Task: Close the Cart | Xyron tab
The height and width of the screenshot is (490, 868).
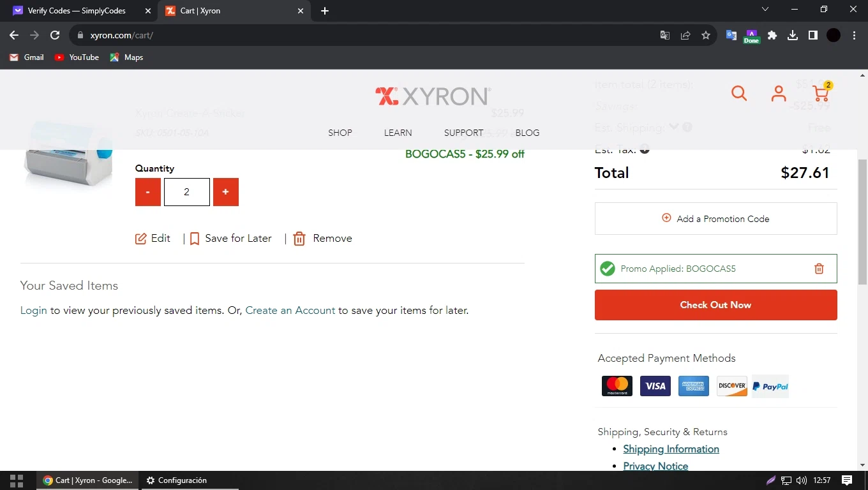Action: click(x=301, y=11)
